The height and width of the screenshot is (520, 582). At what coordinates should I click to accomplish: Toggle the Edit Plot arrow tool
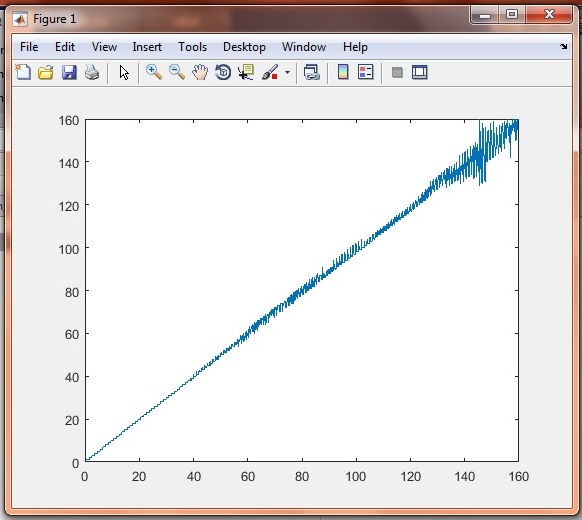(x=124, y=72)
